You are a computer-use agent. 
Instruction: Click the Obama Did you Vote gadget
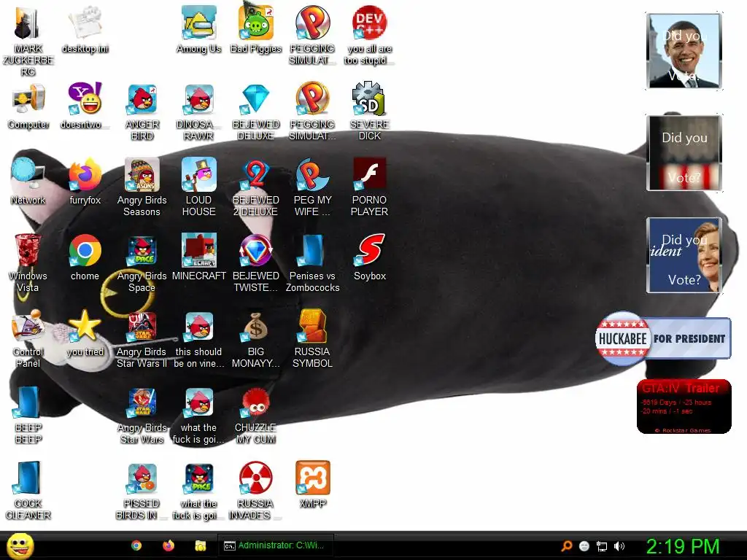pos(684,51)
